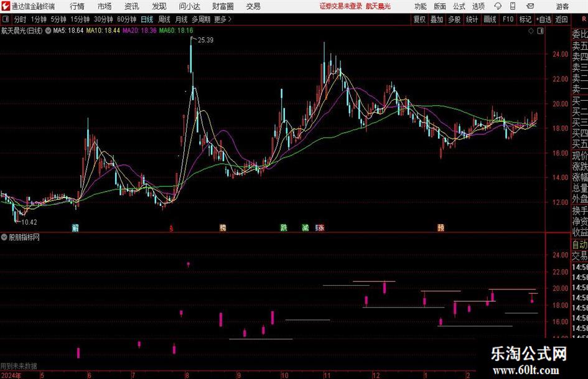The height and width of the screenshot is (379, 588).
Task: Switch to 5分钟 period tab
Action: pyautogui.click(x=58, y=19)
